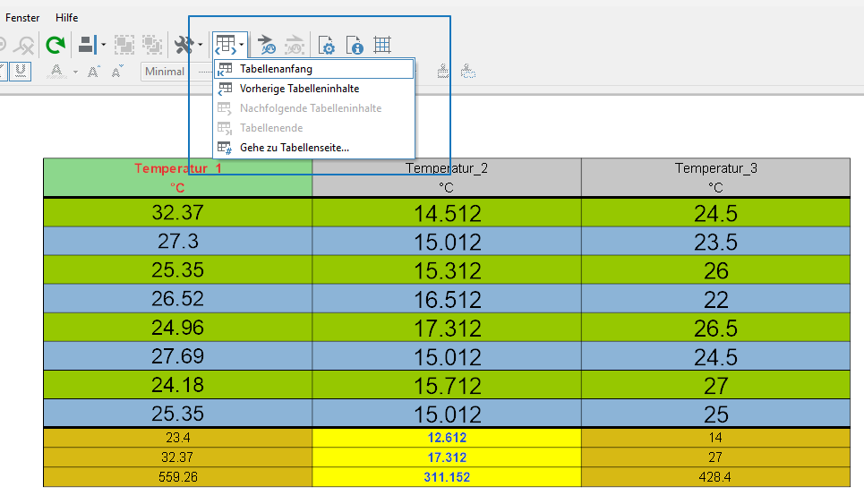Click the green refresh arrow icon

click(56, 44)
